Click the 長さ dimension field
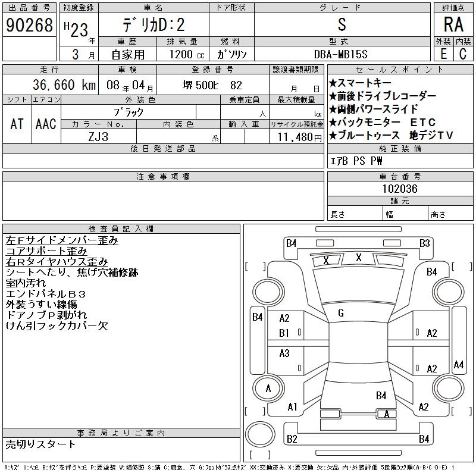 coord(355,214)
